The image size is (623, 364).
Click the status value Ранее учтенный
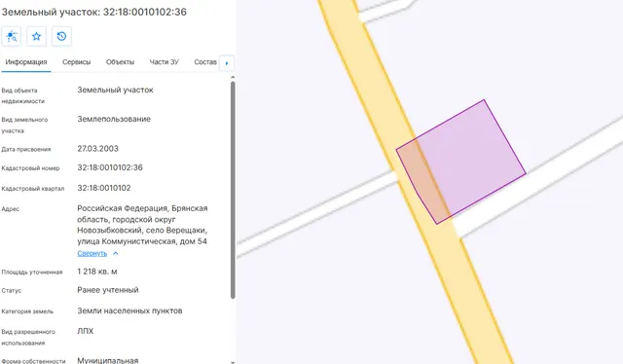108,290
